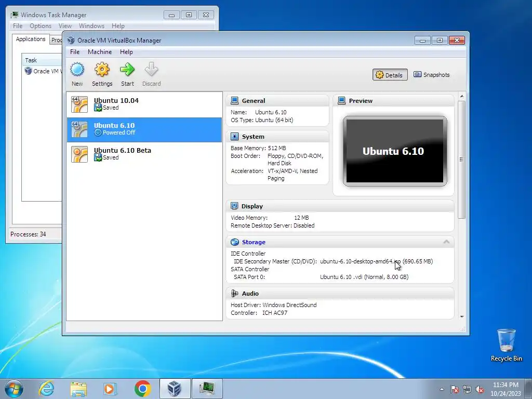The width and height of the screenshot is (532, 399).
Task: Open View menu in Task Manager
Action: tap(65, 26)
